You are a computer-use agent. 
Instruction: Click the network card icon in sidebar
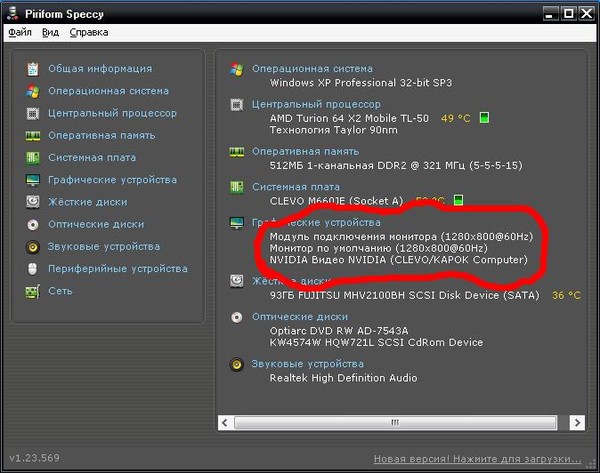[x=33, y=292]
